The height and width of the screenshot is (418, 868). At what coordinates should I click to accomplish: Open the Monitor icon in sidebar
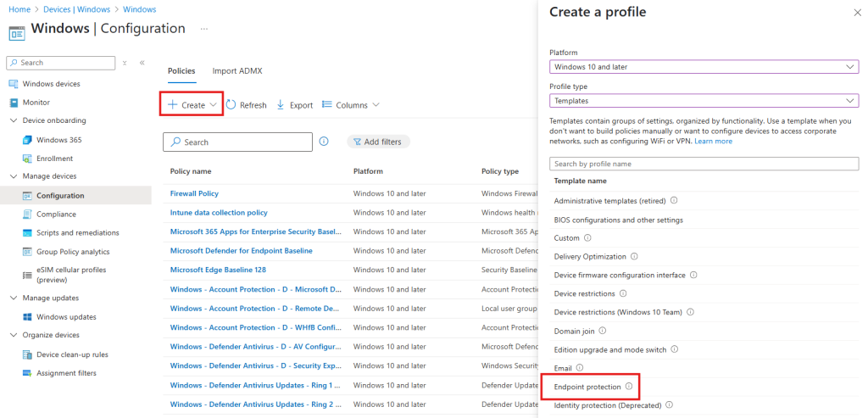(14, 103)
